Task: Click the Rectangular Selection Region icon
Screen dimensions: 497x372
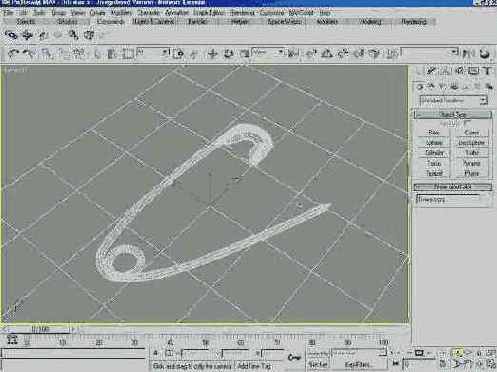Action: coord(127,53)
